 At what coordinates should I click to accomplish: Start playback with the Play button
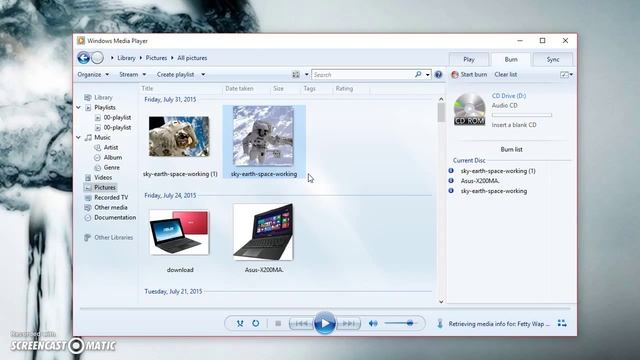tap(325, 323)
